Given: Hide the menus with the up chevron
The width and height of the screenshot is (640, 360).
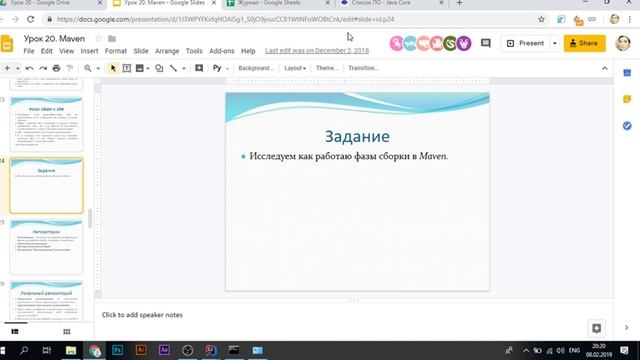Looking at the screenshot, I should click(604, 68).
